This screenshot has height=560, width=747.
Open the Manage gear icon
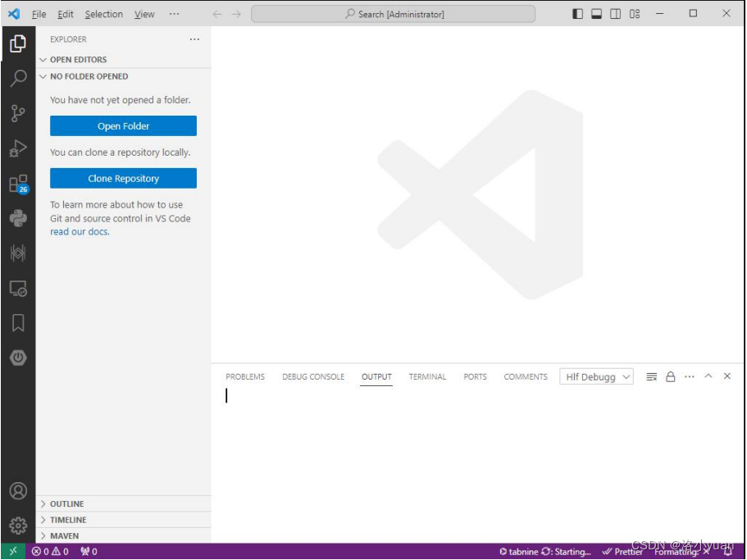click(18, 526)
